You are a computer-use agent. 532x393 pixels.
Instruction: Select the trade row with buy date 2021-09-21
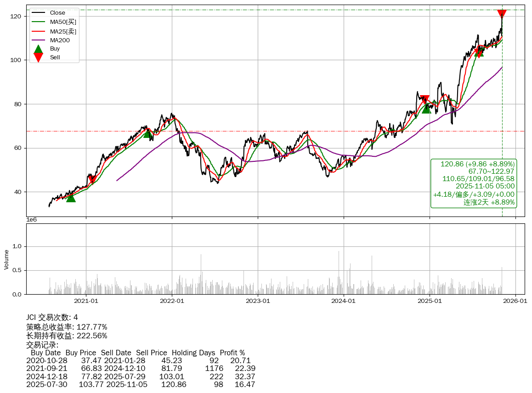141,369
